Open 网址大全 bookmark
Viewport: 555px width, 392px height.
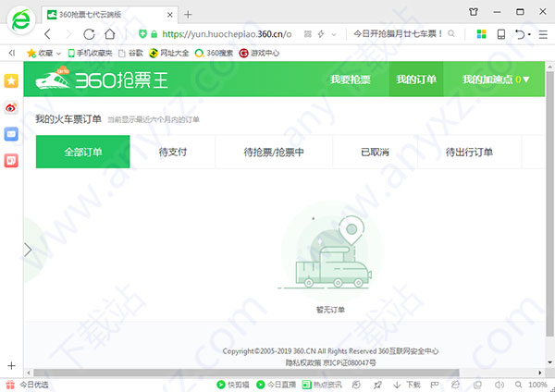click(168, 53)
